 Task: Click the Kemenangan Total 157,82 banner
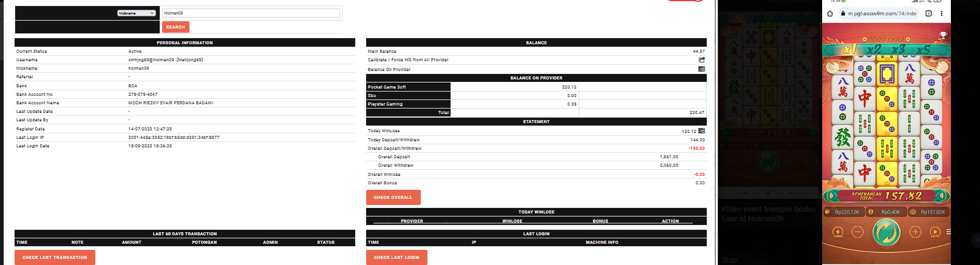[x=886, y=195]
